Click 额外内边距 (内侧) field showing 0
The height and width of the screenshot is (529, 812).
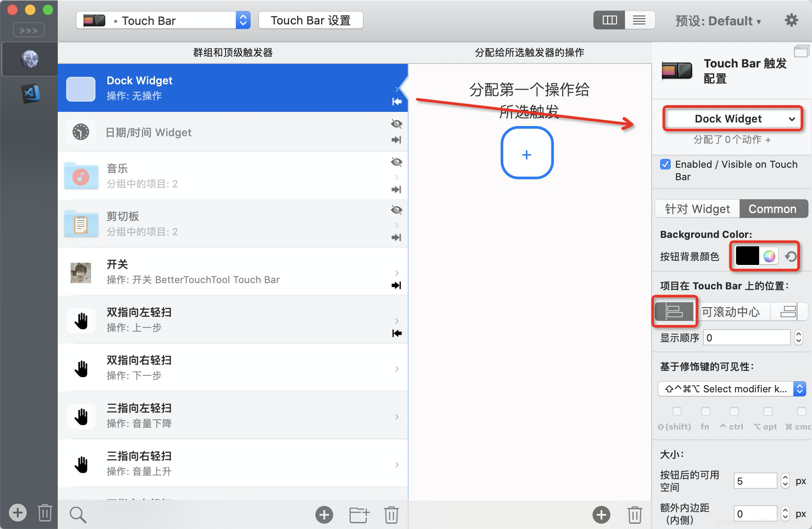755,514
